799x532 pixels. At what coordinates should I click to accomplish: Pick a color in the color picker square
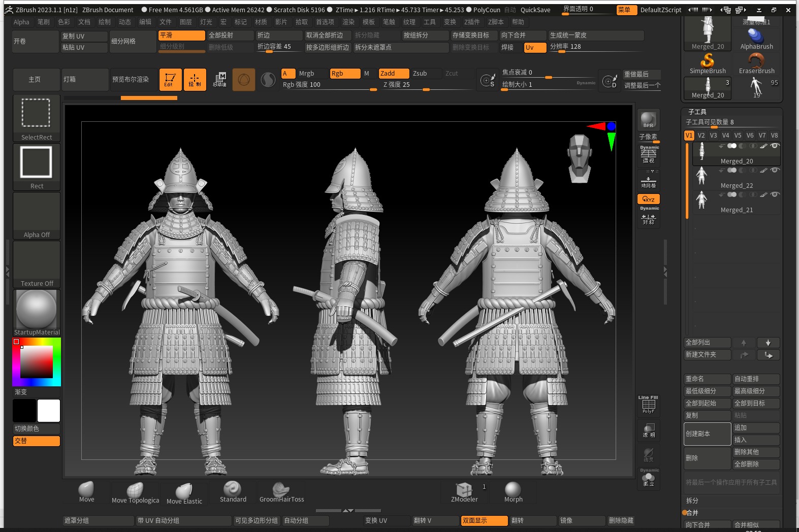pyautogui.click(x=37, y=362)
